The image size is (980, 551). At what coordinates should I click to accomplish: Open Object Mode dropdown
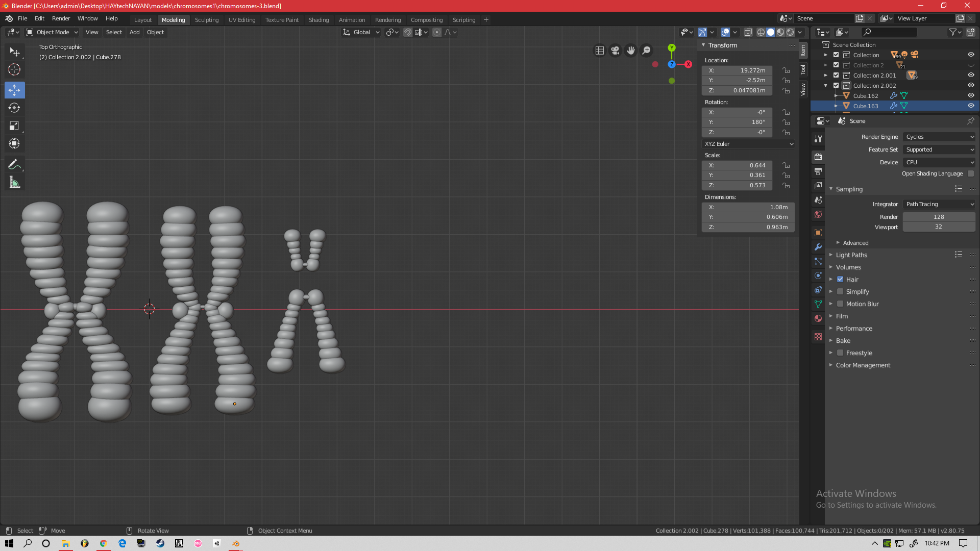tap(52, 32)
